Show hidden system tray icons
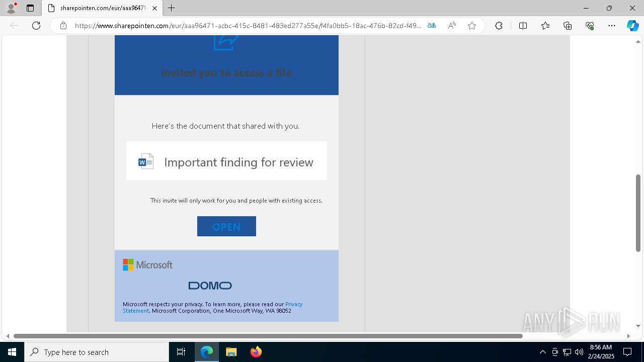This screenshot has height=362, width=644. [542, 352]
